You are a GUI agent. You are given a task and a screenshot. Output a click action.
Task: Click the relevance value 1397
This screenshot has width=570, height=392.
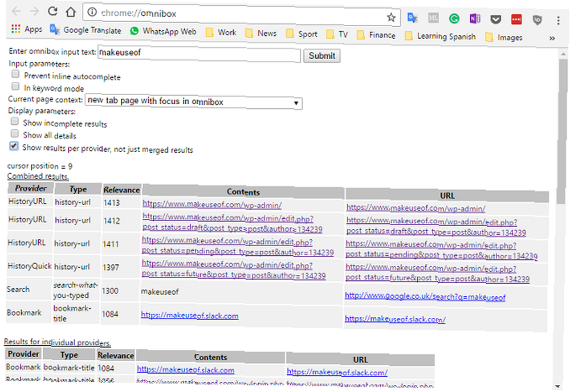[x=111, y=267]
